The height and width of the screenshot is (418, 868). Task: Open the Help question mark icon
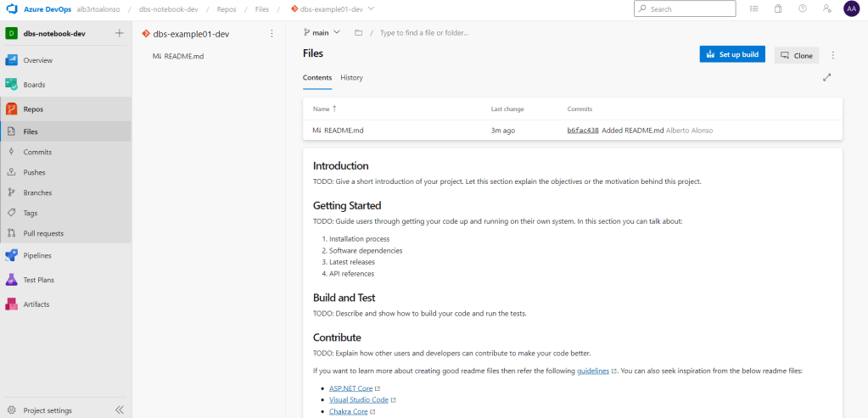pos(802,8)
